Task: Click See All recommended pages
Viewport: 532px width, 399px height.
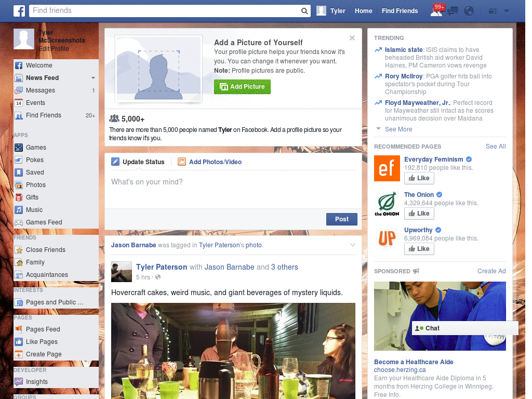Action: [495, 147]
